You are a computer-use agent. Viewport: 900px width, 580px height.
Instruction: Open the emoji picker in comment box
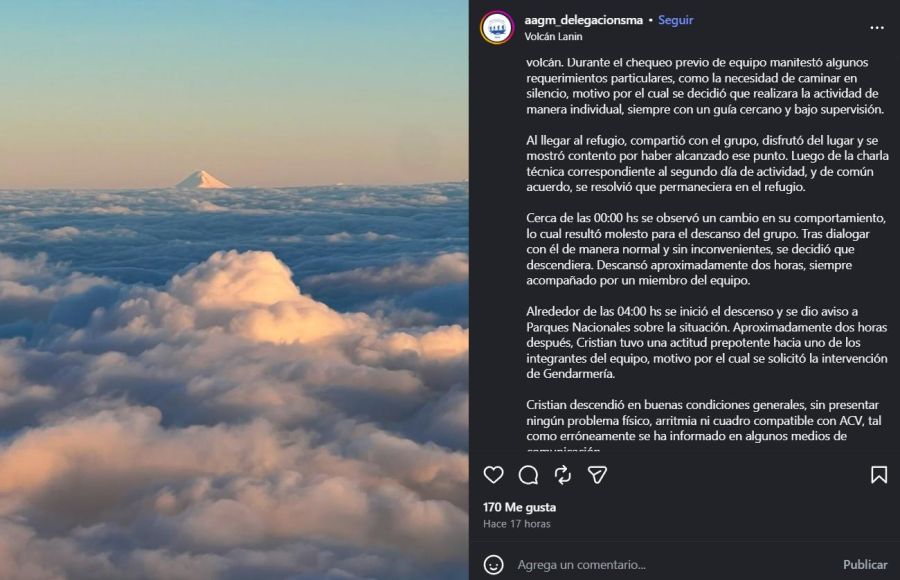point(494,565)
